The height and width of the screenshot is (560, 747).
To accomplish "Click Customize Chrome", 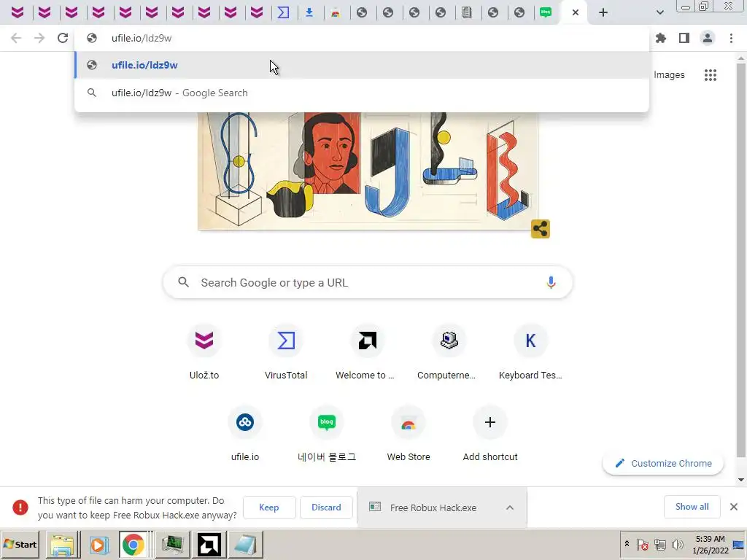I will pyautogui.click(x=663, y=463).
